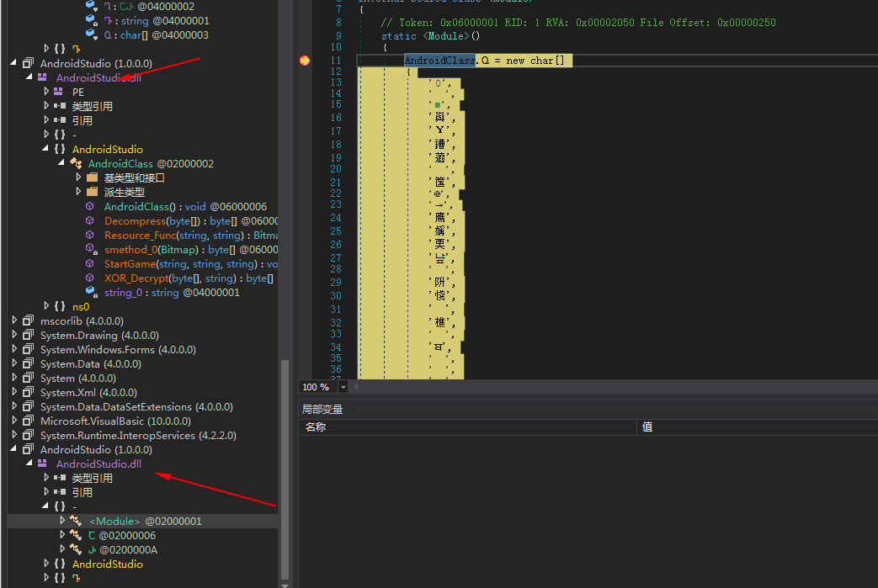Click the ns0 namespace braces icon
This screenshot has width=878, height=588.
click(x=60, y=306)
